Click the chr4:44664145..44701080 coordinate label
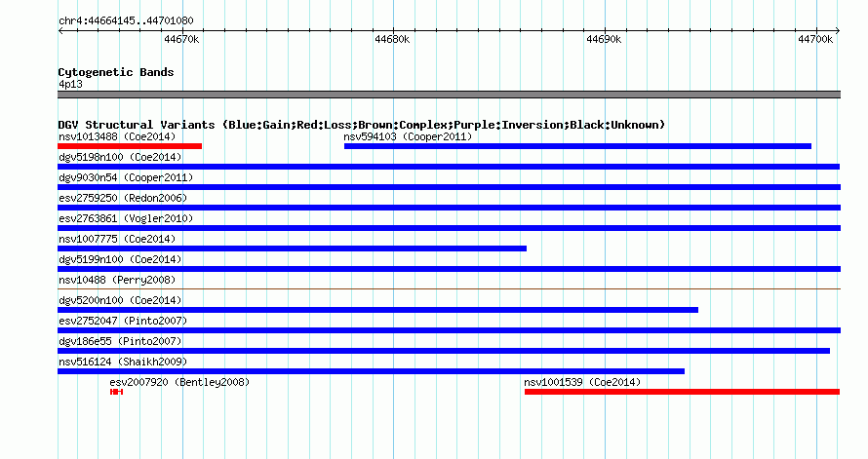 coord(126,20)
